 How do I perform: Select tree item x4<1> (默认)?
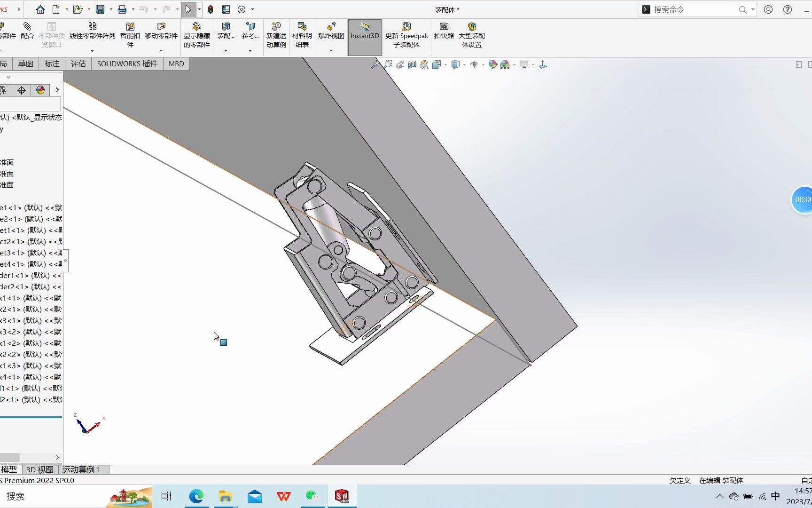[31, 377]
